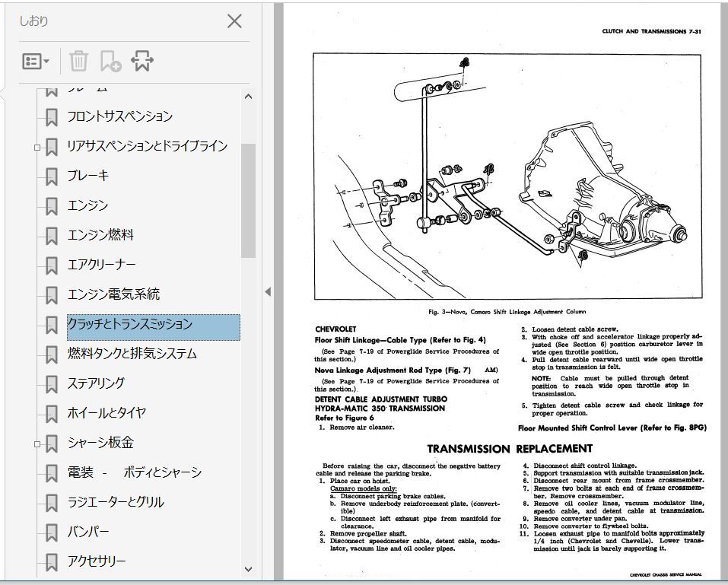Go to ステアリング bookmark
The image size is (728, 585).
96,383
